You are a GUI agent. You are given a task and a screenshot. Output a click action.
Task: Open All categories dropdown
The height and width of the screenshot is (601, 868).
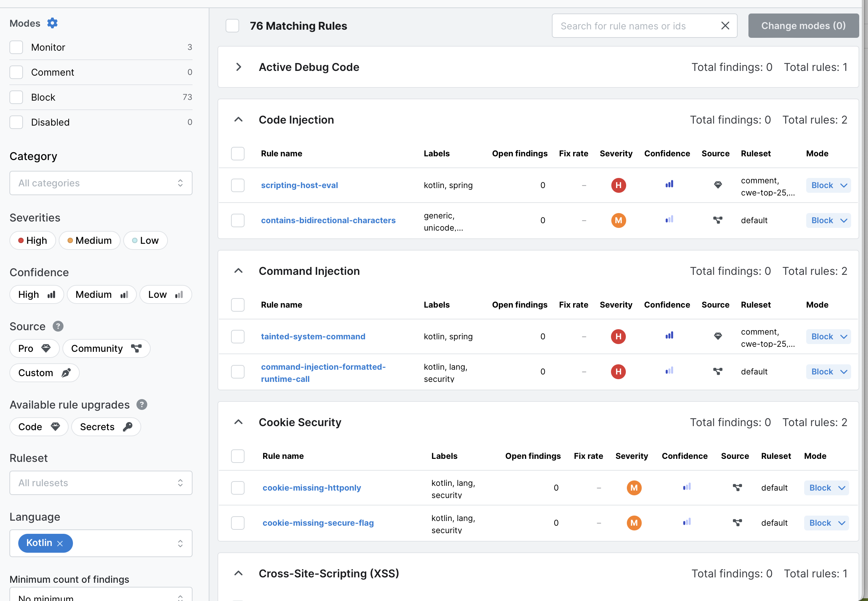[x=101, y=183]
